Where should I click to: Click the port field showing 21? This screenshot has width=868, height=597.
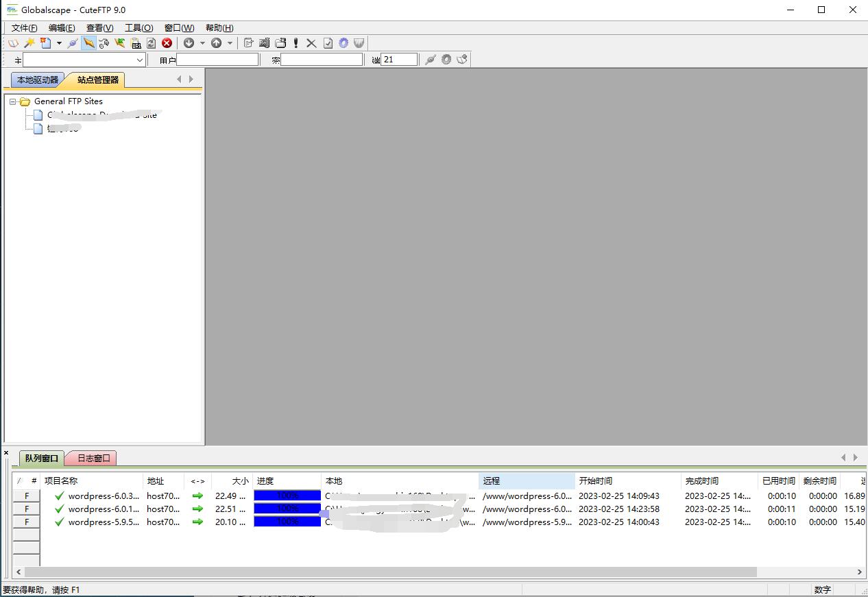[x=399, y=60]
